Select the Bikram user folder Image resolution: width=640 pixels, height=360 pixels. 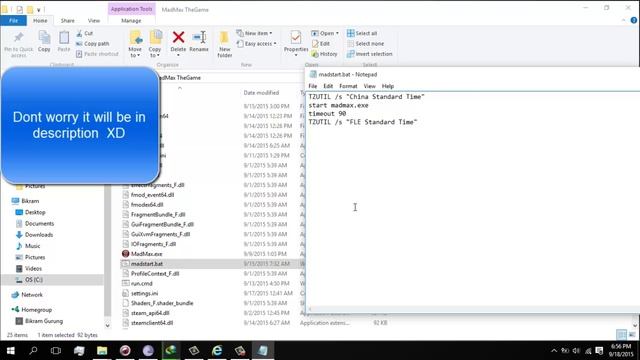tap(30, 201)
